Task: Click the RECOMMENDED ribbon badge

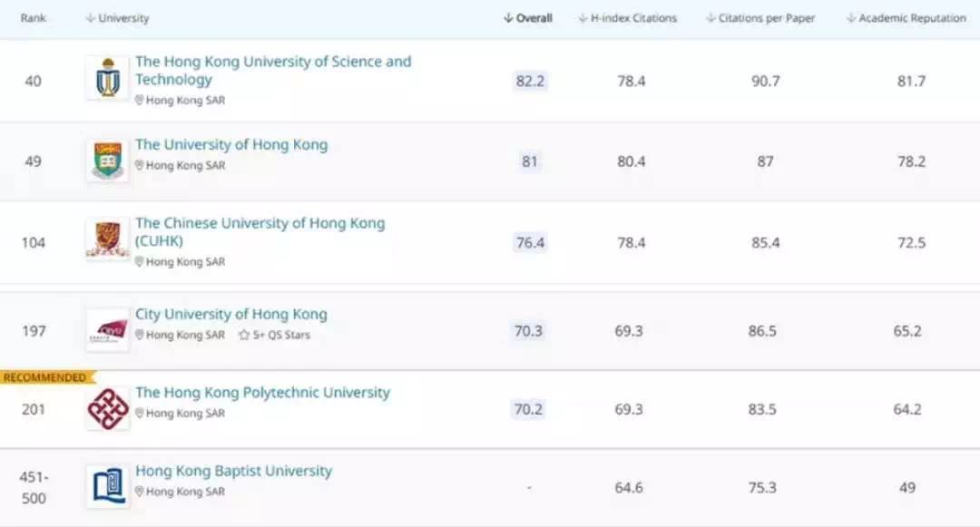Action: (x=45, y=377)
